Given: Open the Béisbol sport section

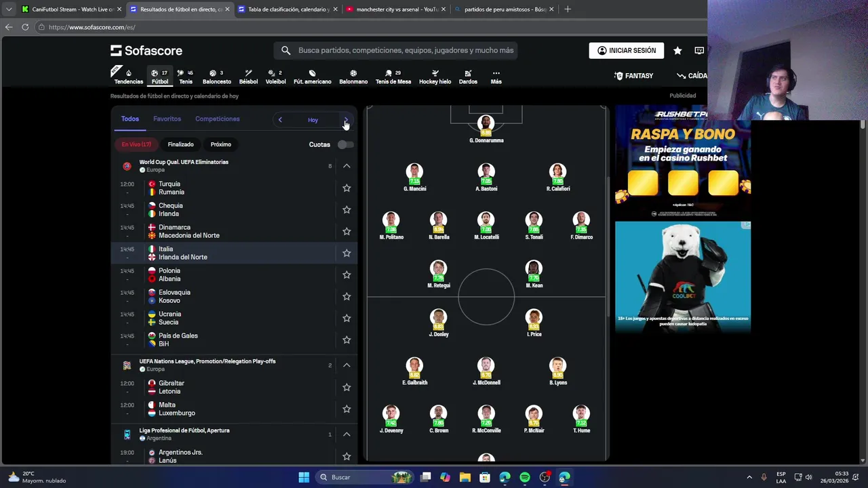Looking at the screenshot, I should [x=248, y=77].
